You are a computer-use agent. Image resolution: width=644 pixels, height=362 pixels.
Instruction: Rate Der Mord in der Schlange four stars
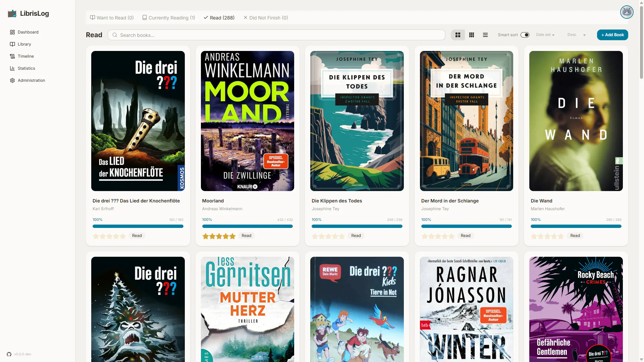tap(445, 236)
